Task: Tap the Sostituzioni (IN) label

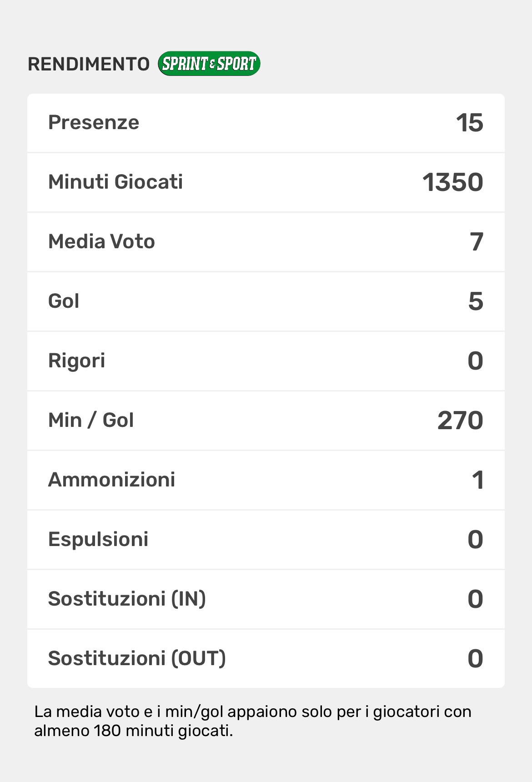Action: click(x=127, y=599)
